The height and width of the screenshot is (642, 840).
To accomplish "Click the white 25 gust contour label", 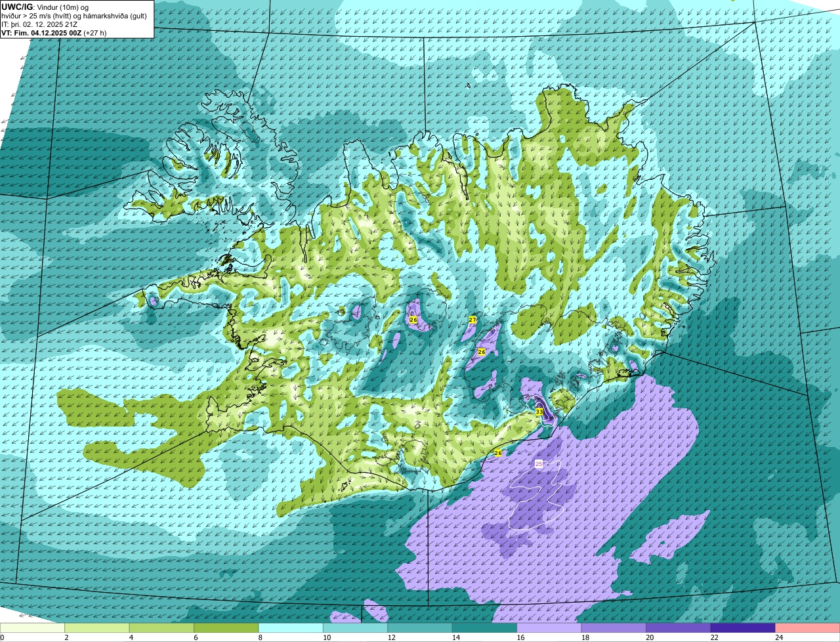I will (539, 463).
